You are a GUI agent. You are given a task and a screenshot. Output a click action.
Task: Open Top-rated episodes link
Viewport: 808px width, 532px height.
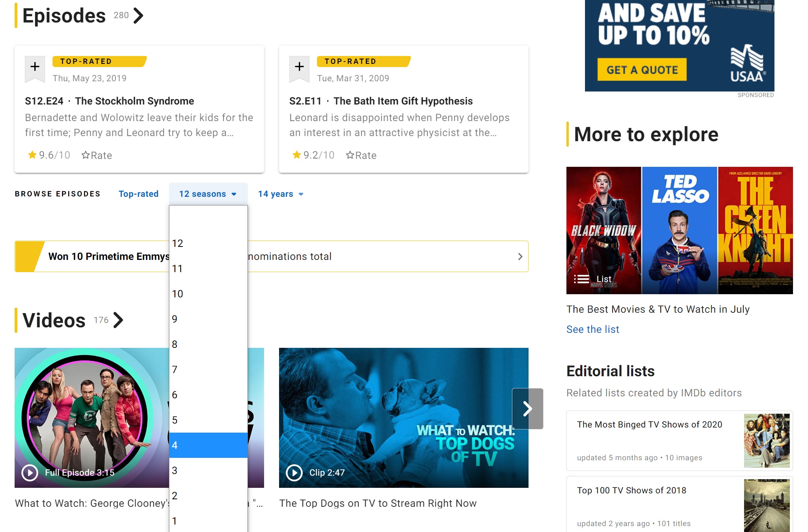(138, 194)
